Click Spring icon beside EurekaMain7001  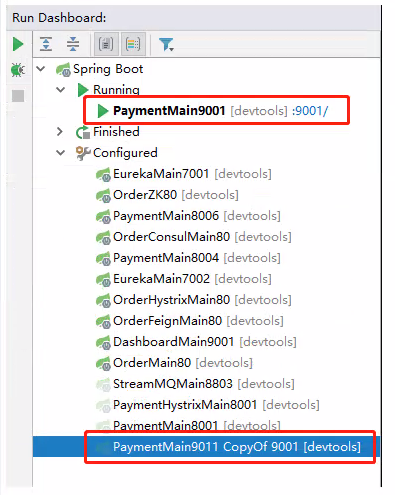point(103,175)
